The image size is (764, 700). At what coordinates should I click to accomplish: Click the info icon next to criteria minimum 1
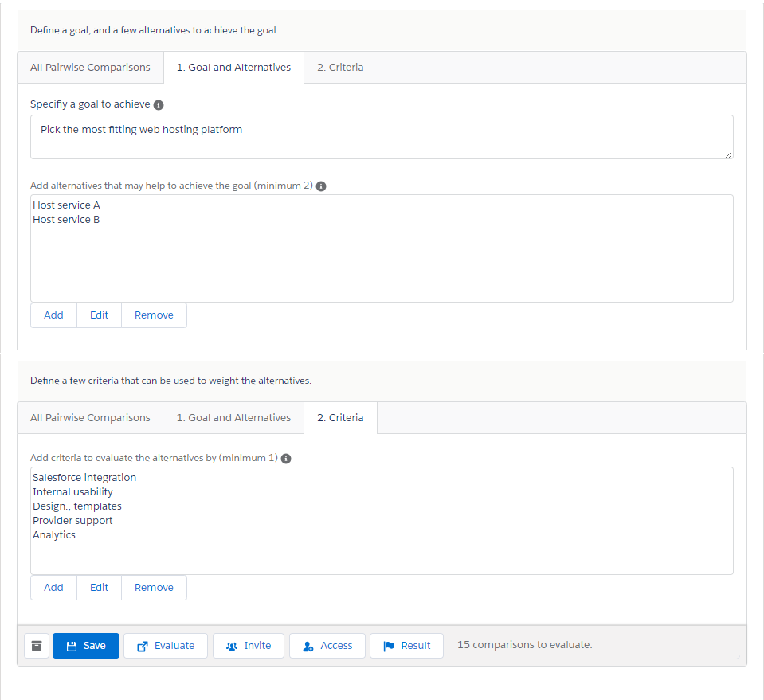coord(286,459)
